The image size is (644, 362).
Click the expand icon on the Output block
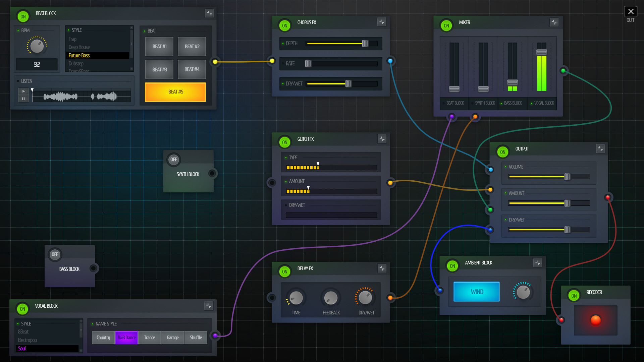pos(601,148)
